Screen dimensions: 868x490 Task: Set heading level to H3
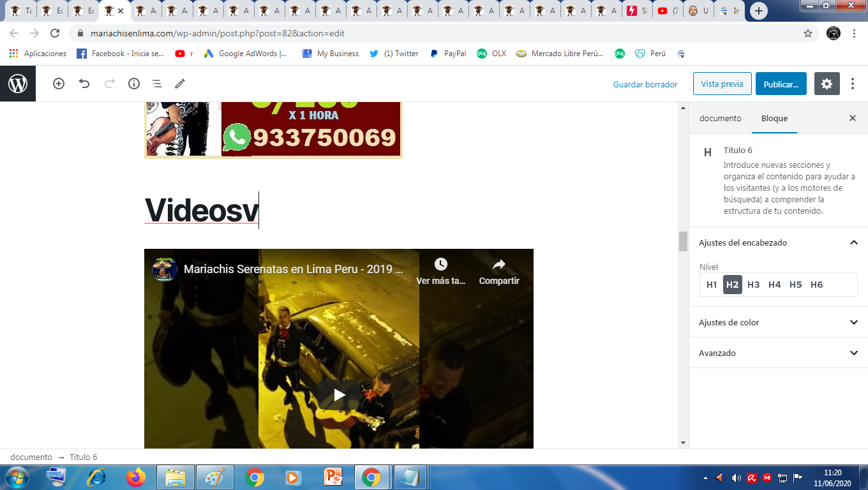pyautogui.click(x=753, y=285)
